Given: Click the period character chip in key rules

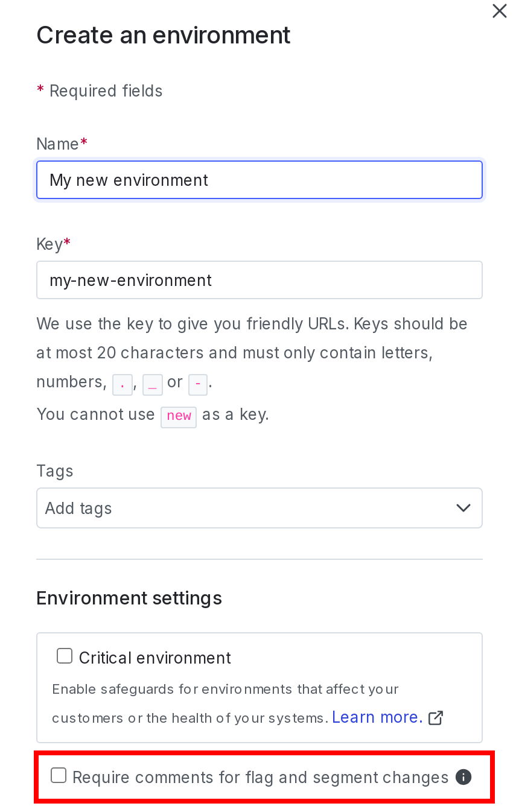Looking at the screenshot, I should coord(123,385).
